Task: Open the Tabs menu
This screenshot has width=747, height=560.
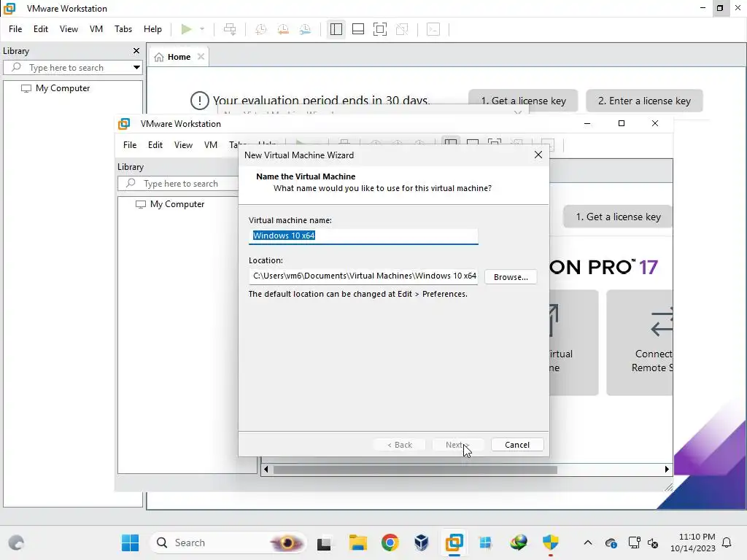Action: (123, 29)
